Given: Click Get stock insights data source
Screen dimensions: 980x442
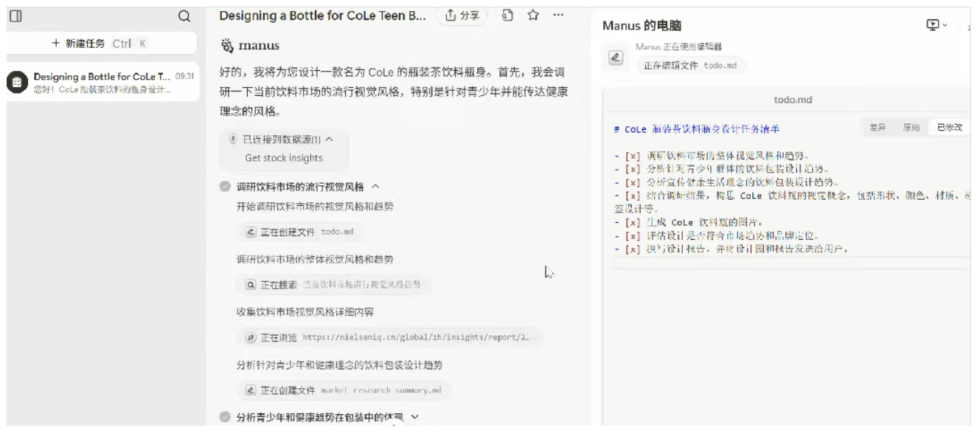Looking at the screenshot, I should click(284, 158).
